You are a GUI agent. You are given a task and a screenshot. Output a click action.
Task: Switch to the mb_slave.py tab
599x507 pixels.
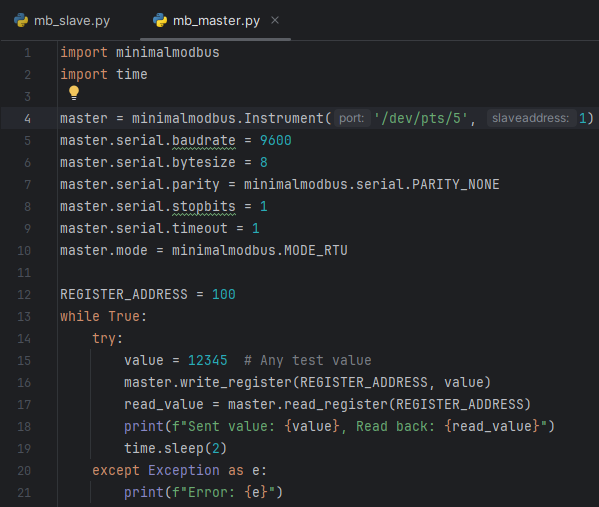pos(62,21)
